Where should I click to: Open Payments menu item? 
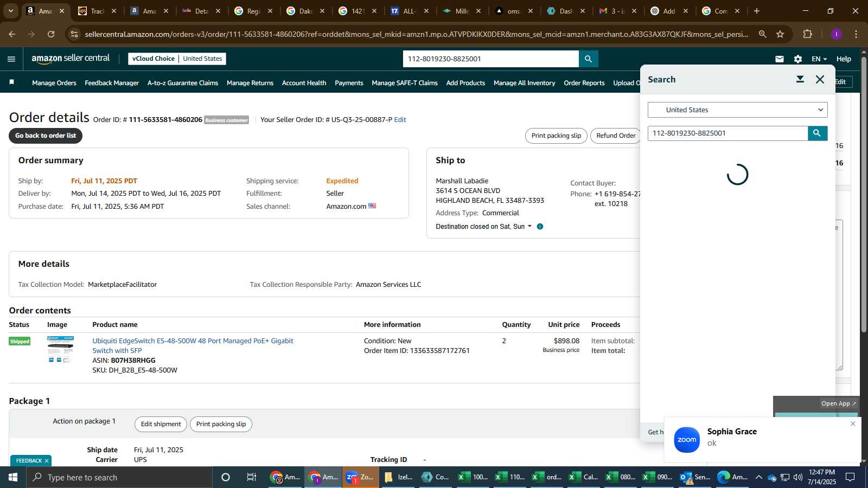click(349, 83)
